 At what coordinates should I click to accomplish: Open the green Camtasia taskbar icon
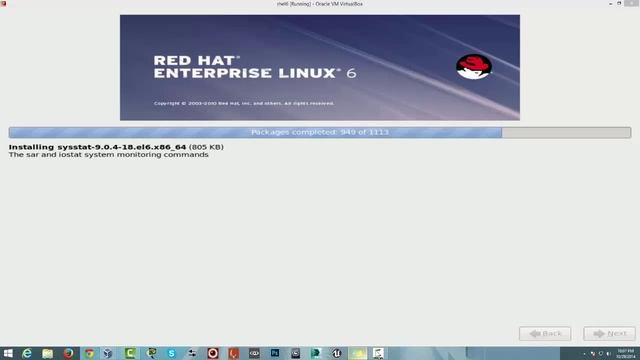click(x=130, y=353)
